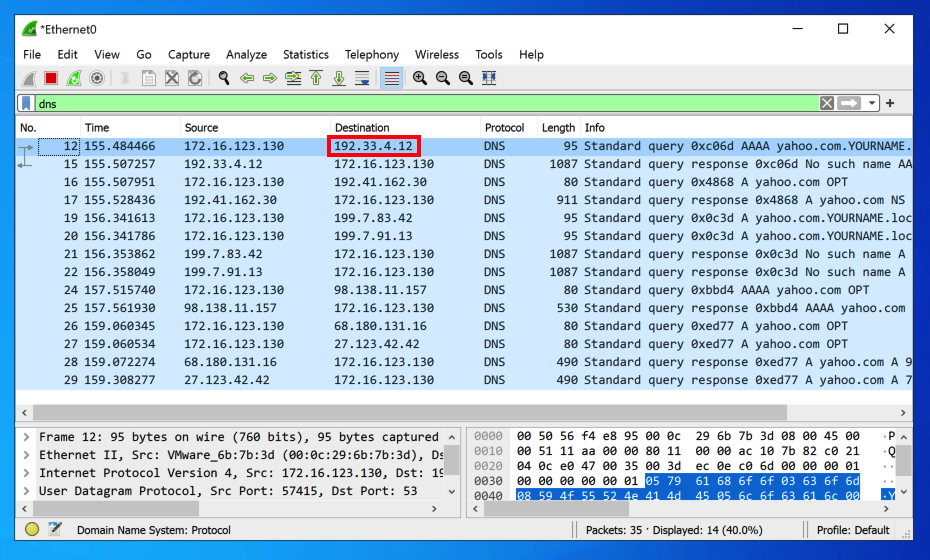Expand User Datagram Protocol details

click(x=26, y=491)
